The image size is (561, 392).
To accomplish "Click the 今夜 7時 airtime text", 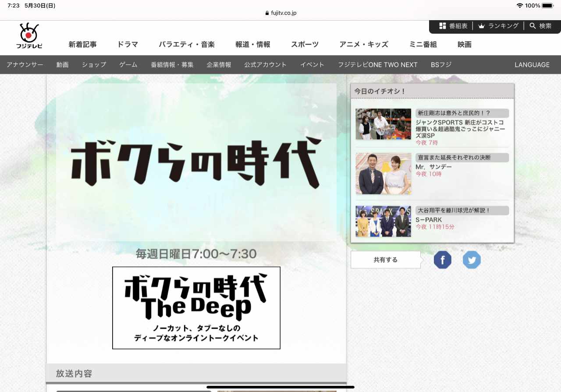I will click(x=426, y=143).
